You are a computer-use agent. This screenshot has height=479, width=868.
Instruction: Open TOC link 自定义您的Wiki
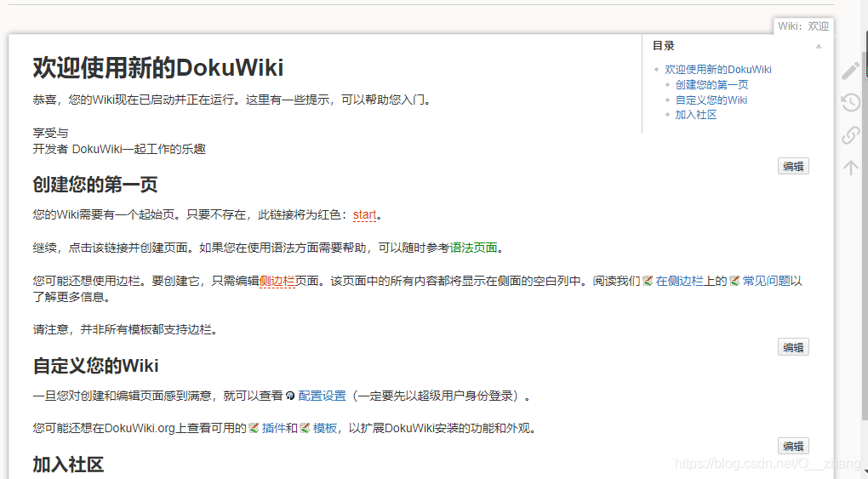pos(711,100)
